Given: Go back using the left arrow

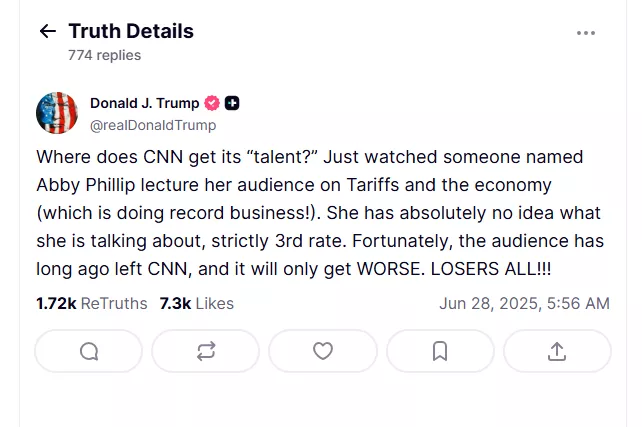Looking at the screenshot, I should 47,31.
